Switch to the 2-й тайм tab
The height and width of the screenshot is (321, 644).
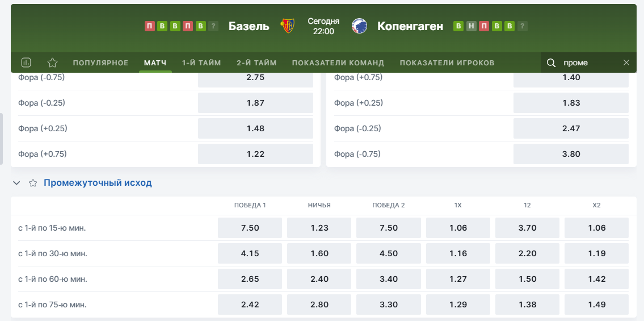click(256, 62)
